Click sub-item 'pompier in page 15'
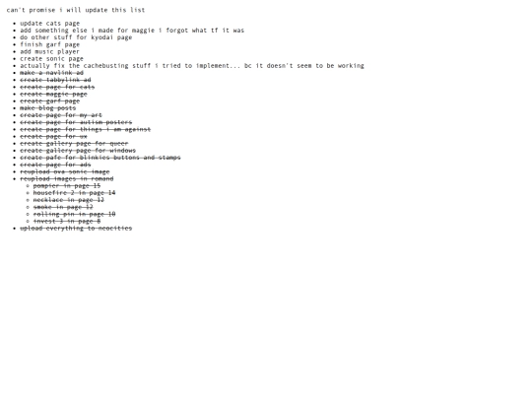 click(67, 186)
